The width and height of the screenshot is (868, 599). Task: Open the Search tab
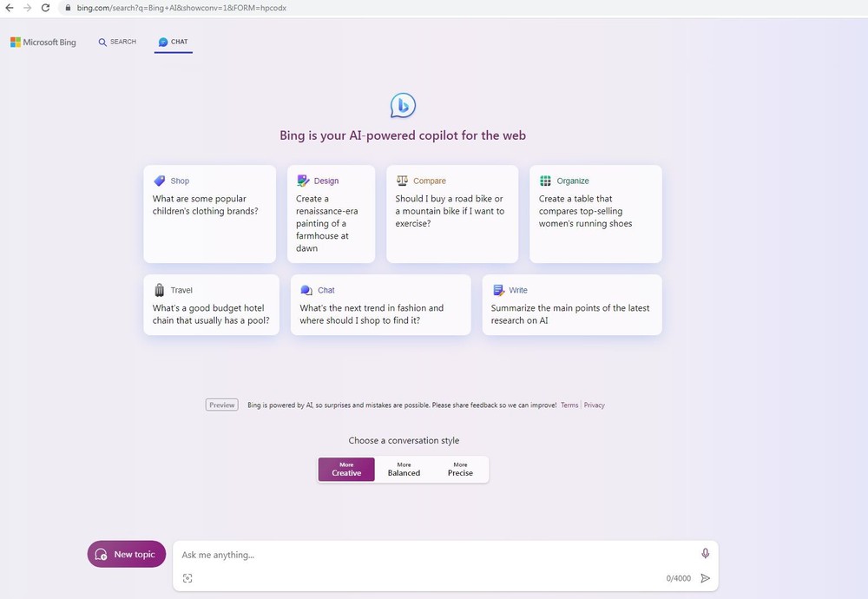point(117,42)
